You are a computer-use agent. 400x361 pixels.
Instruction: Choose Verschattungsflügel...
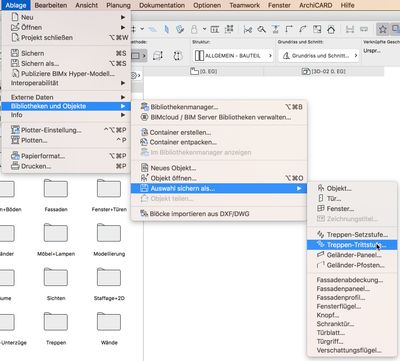coord(352,350)
